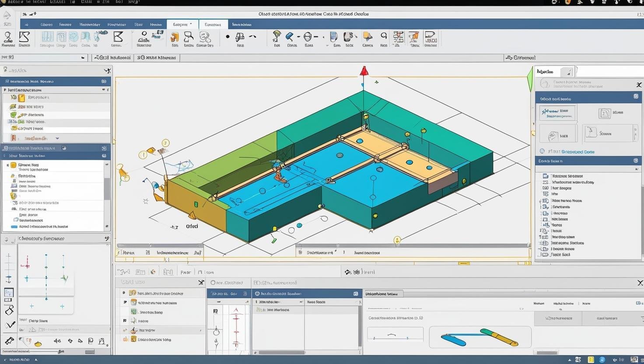Viewport: 644px width, 364px height.
Task: Click the blue-yellow part preview thumbnail
Action: (480, 337)
